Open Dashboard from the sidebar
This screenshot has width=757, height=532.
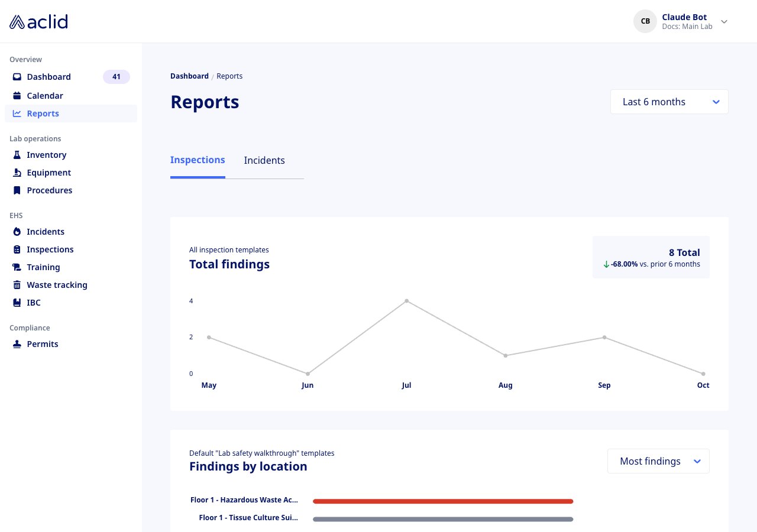tap(48, 77)
